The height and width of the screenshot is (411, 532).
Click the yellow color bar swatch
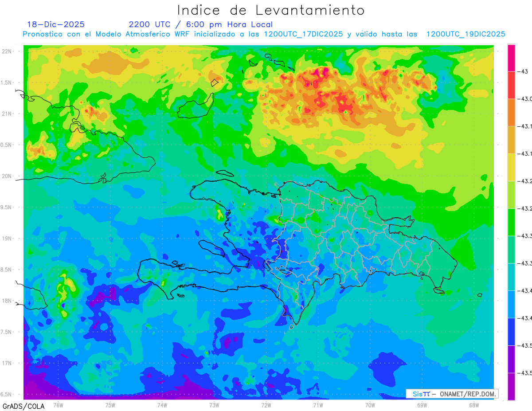[511, 168]
